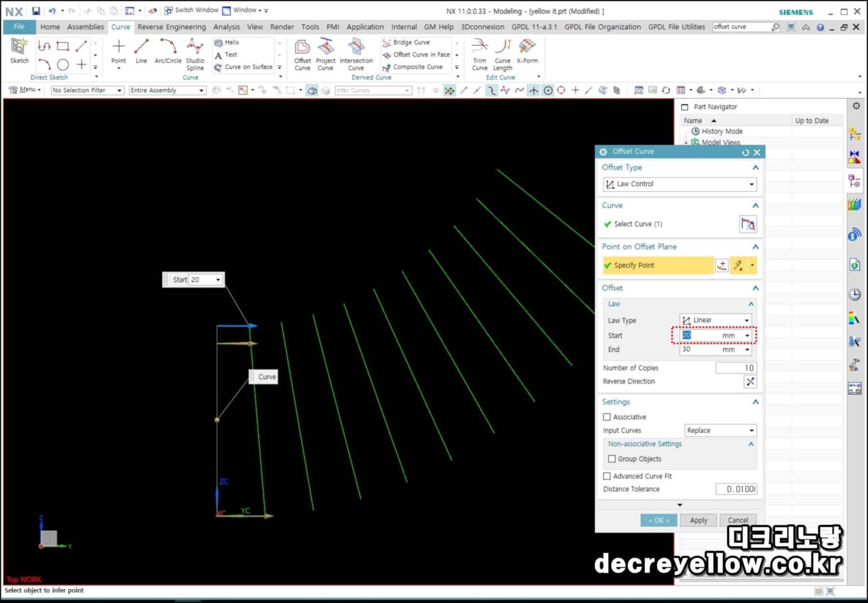Image resolution: width=868 pixels, height=603 pixels.
Task: Choose the Bridge Curve command
Action: tap(406, 42)
